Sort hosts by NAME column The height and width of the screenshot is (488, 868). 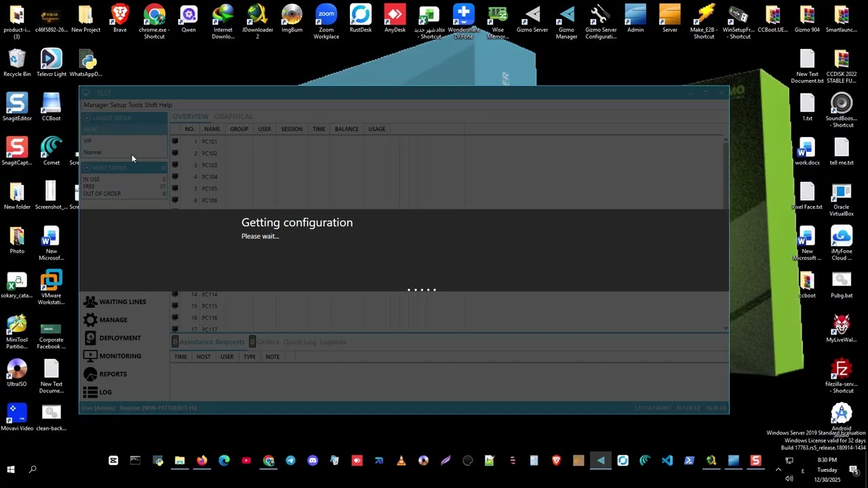[x=212, y=129]
